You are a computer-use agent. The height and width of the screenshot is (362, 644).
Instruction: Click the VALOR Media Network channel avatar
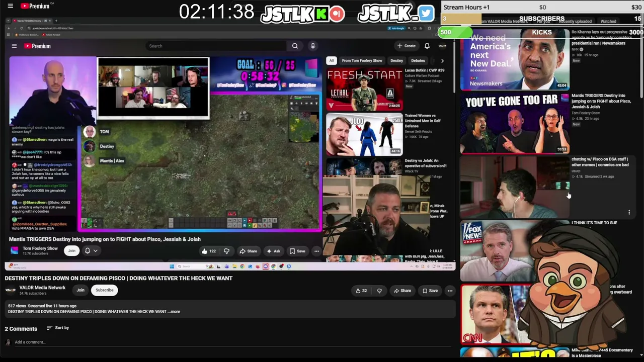tap(10, 290)
